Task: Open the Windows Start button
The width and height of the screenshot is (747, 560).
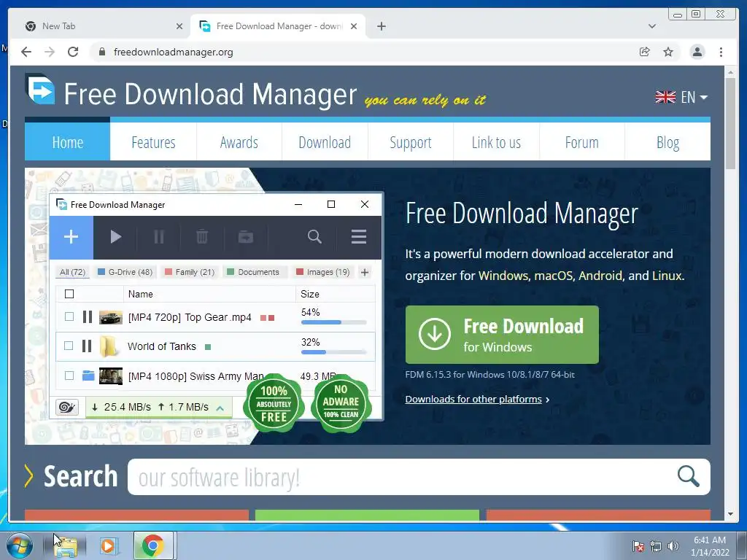Action: click(x=19, y=545)
